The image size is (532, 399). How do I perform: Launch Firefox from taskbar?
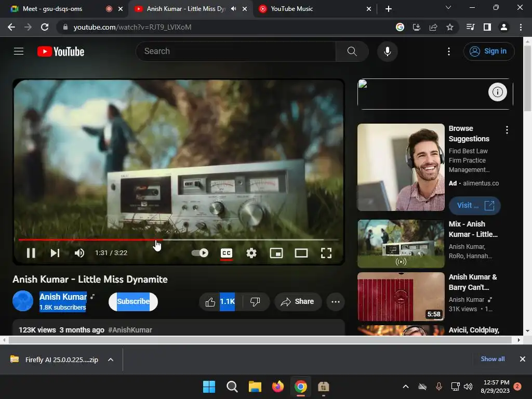278,387
